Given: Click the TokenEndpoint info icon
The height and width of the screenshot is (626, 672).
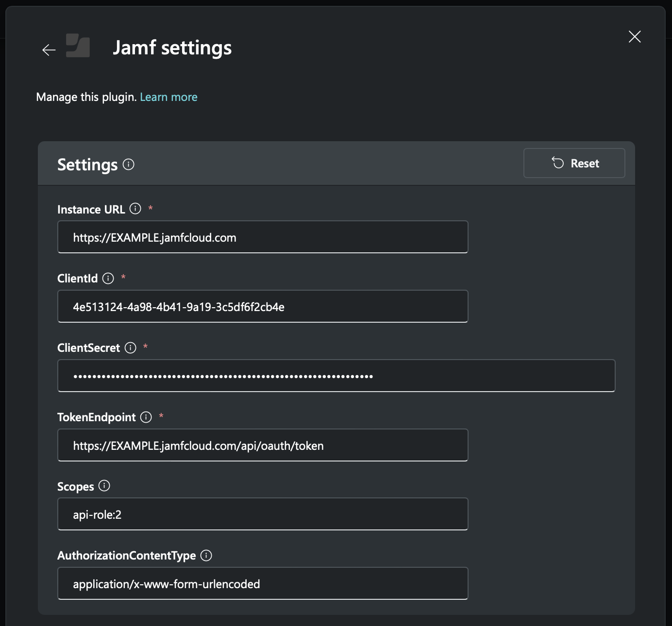Looking at the screenshot, I should tap(146, 417).
